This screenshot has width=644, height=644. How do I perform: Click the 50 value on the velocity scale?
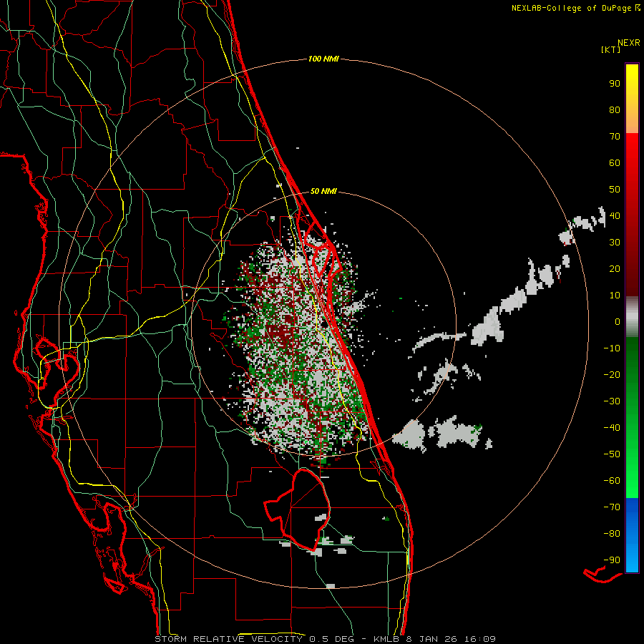click(615, 190)
